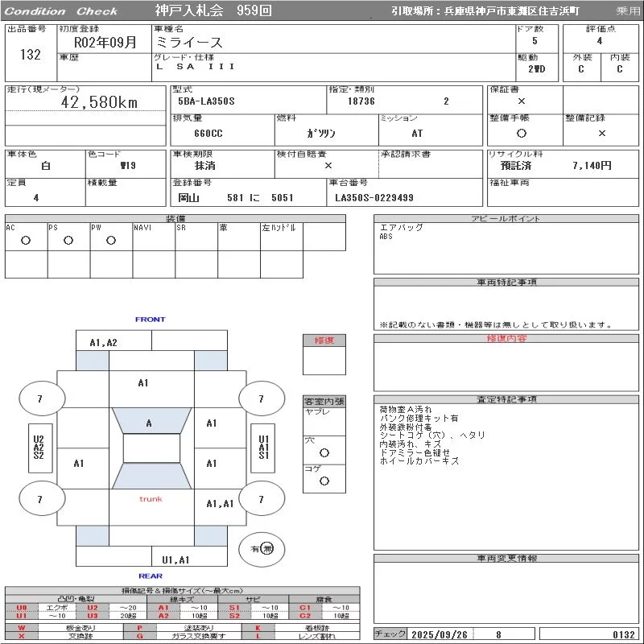The width and height of the screenshot is (644, 644).
Task: Click the recycle status 預託済
Action: click(x=516, y=166)
